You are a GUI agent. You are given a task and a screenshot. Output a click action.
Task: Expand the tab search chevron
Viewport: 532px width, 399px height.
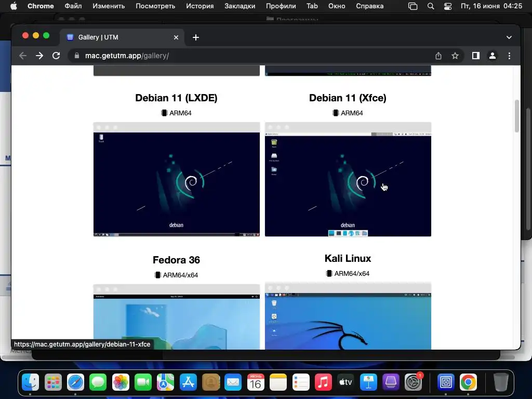509,37
